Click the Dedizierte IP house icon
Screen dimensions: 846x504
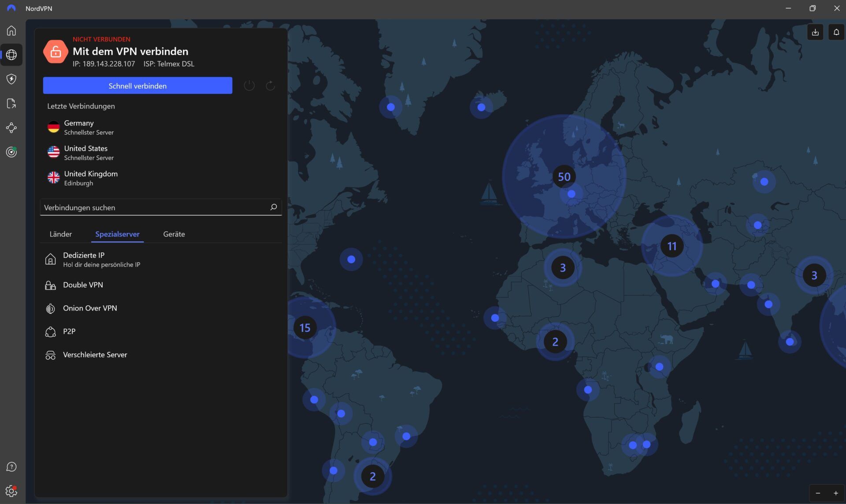[51, 259]
